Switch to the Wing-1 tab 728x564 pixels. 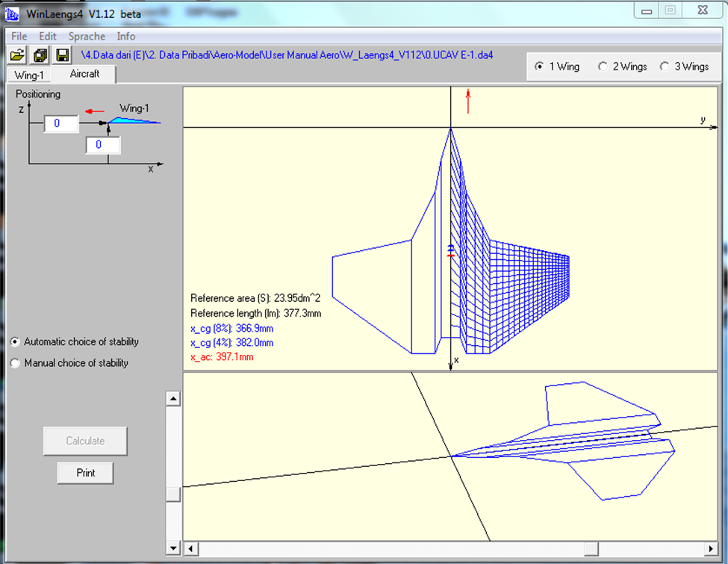[x=29, y=75]
